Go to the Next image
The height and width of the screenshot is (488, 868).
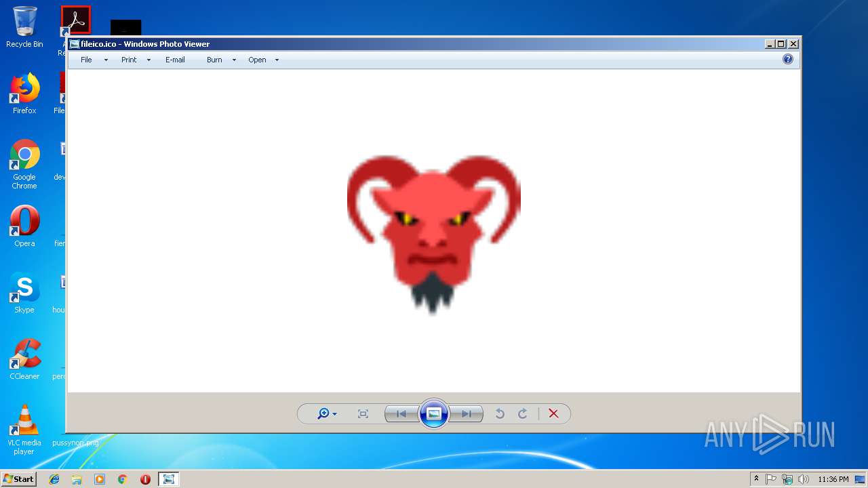(467, 413)
